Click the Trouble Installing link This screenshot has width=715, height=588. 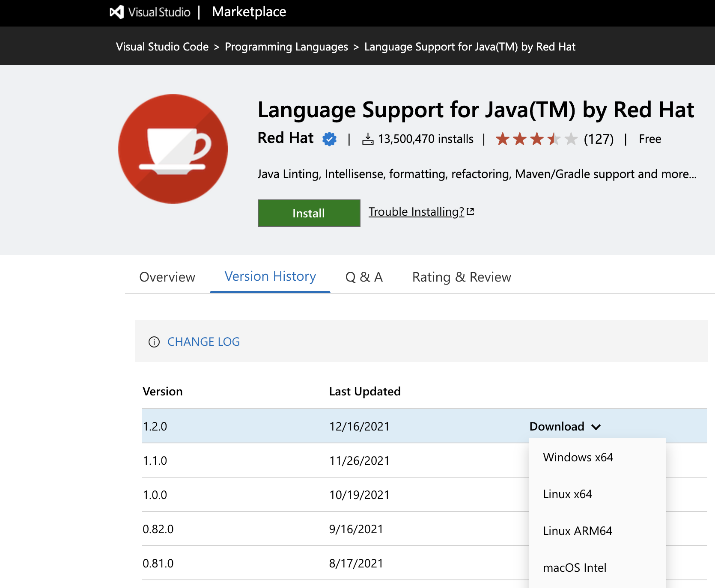tap(416, 211)
